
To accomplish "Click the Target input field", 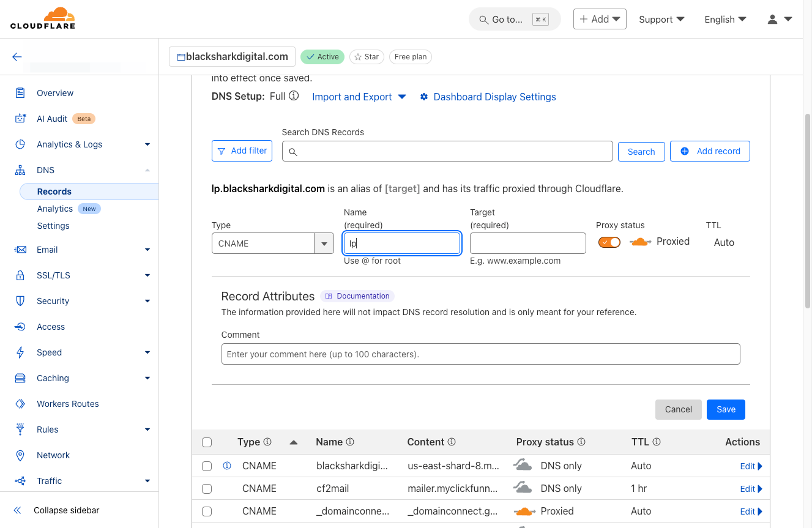I will click(x=528, y=243).
